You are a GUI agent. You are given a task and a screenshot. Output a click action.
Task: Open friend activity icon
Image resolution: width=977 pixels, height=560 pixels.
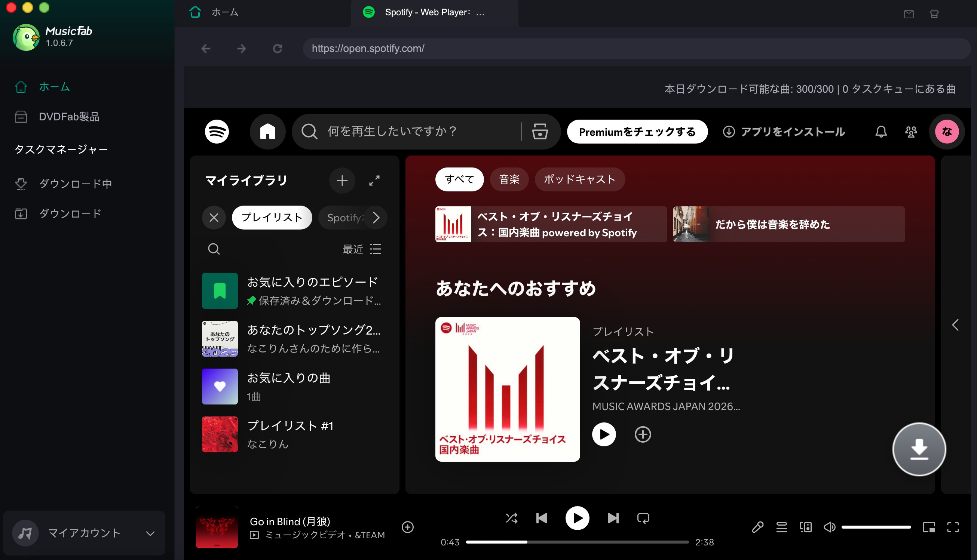click(x=911, y=132)
